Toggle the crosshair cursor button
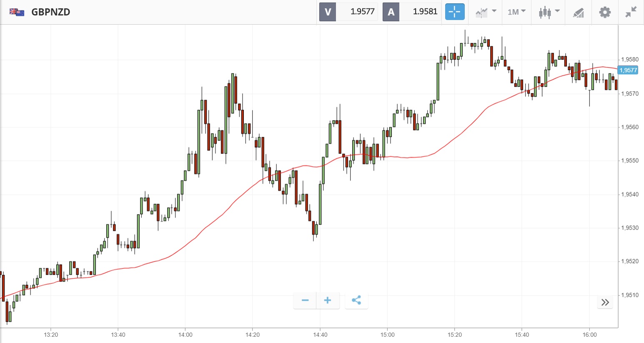 tap(454, 12)
